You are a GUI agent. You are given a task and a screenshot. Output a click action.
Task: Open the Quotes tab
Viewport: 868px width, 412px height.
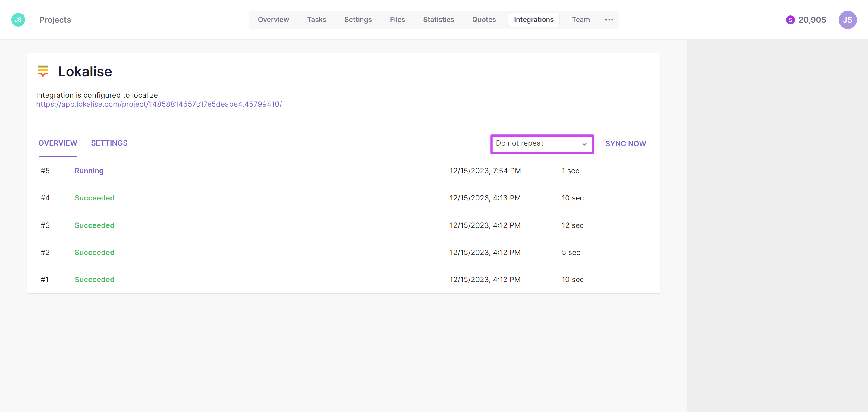tap(484, 20)
